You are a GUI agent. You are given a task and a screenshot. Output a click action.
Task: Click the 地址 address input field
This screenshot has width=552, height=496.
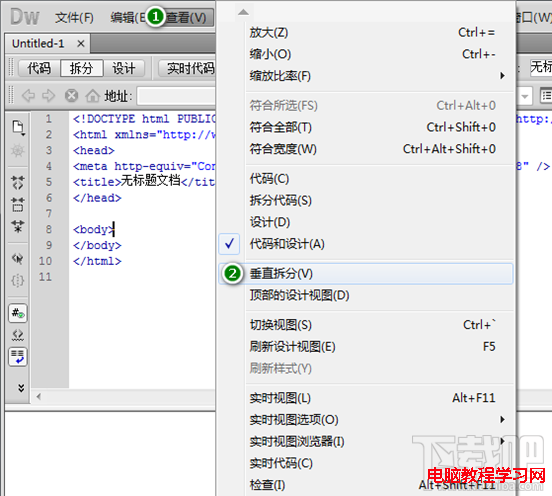pyautogui.click(x=176, y=95)
